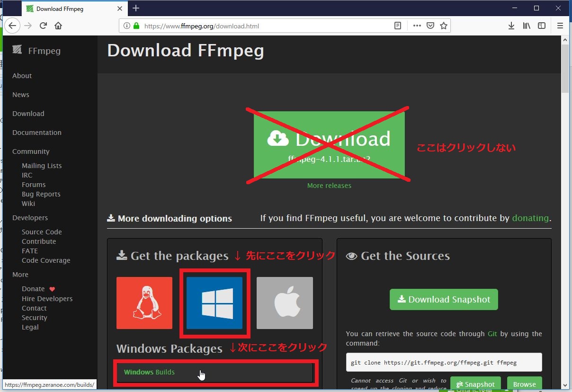
Task: Select the Windows package icon
Action: [214, 303]
